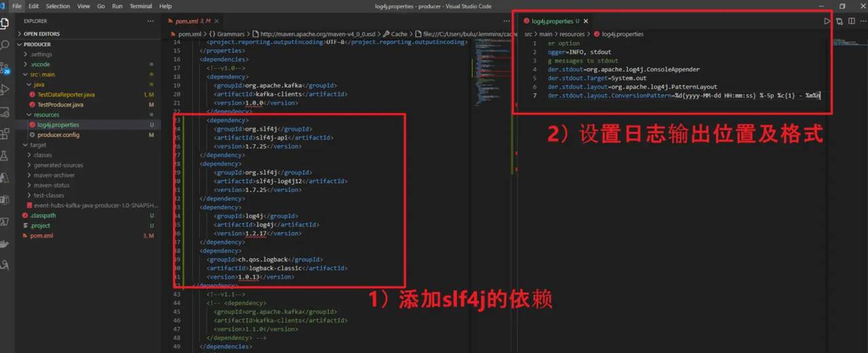The width and height of the screenshot is (868, 353).
Task: Open the Explorer view in activity bar
Action: pyautogui.click(x=5, y=22)
